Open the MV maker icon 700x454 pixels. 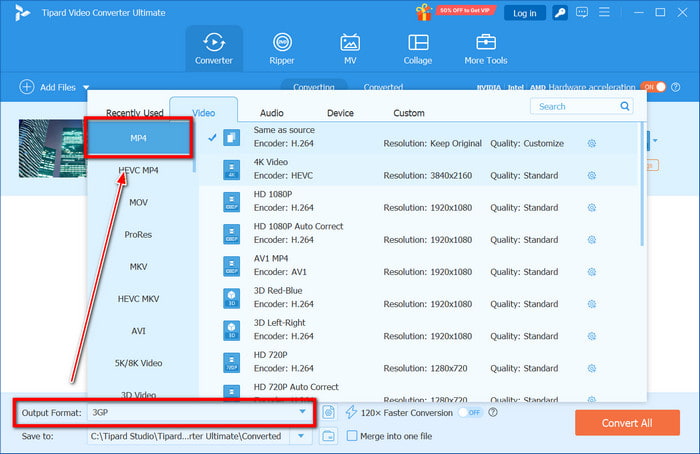pos(350,49)
